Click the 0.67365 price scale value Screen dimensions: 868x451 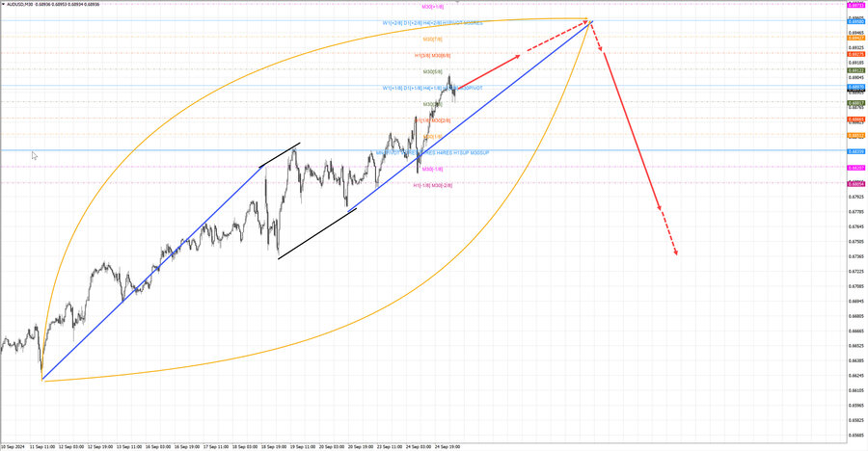pyautogui.click(x=857, y=256)
